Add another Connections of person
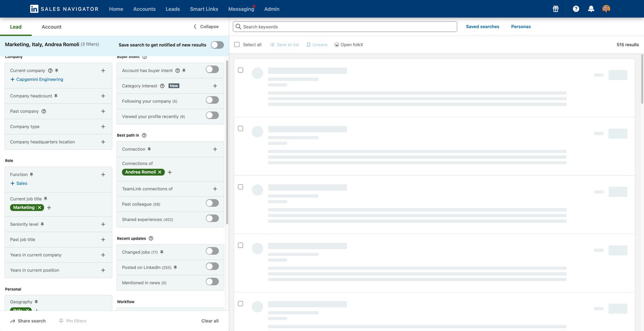Screen dimensions: 644x331 point(170,172)
